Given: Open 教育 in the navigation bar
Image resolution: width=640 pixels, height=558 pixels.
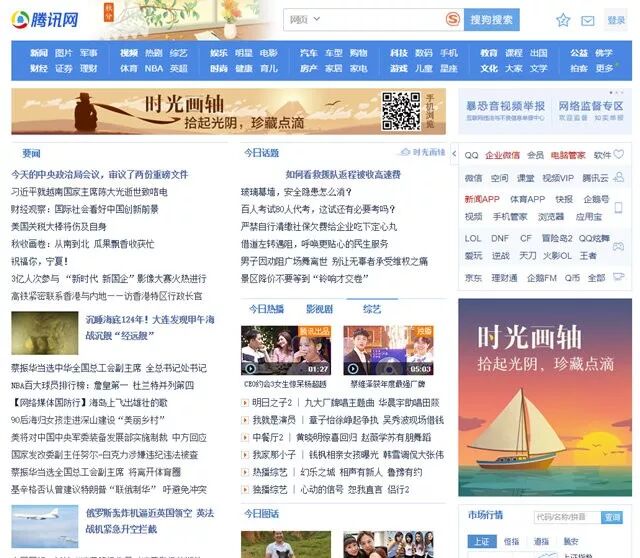Looking at the screenshot, I should tap(489, 53).
